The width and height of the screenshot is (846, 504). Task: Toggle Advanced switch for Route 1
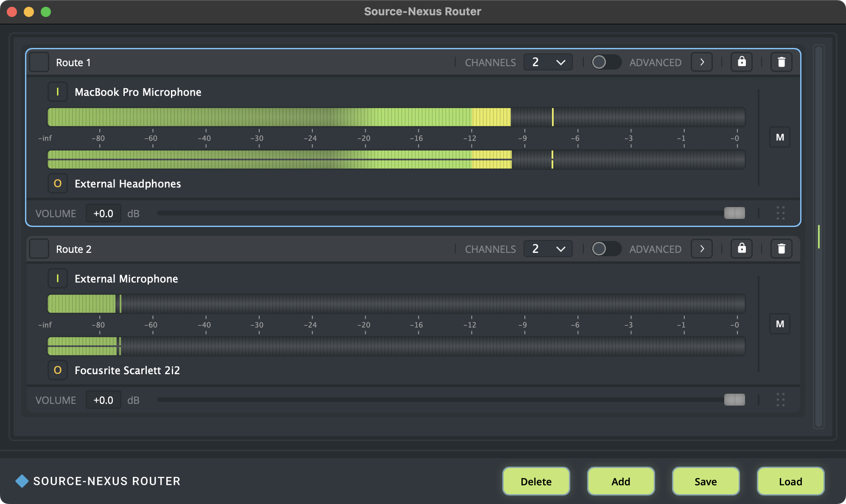tap(606, 62)
